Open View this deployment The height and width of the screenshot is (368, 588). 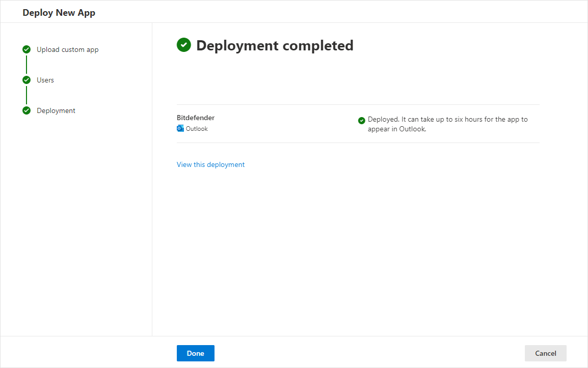tap(210, 164)
